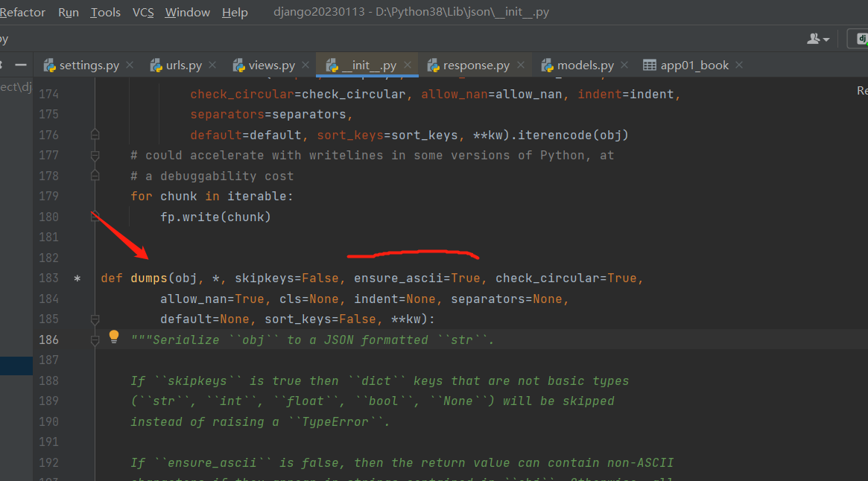Click the Python file icon on response.py tab
The height and width of the screenshot is (481, 868).
[433, 66]
